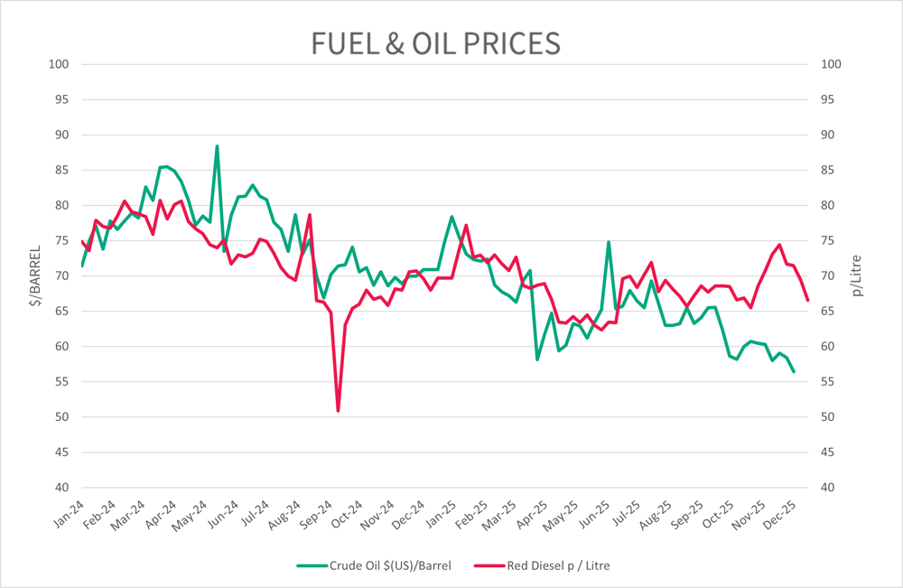Click the green crude oil line's final endpoint
The width and height of the screenshot is (903, 588).
794,371
